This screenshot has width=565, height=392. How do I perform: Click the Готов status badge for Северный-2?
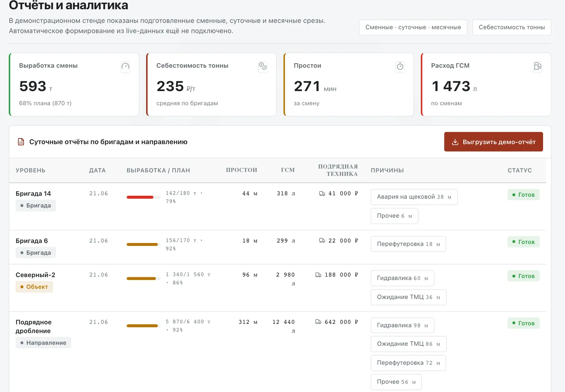coord(523,276)
